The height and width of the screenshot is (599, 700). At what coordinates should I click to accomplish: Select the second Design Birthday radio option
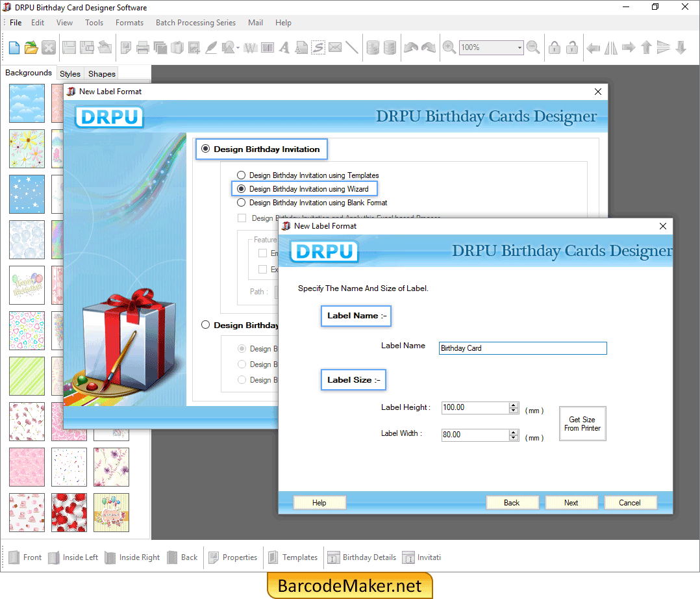205,325
